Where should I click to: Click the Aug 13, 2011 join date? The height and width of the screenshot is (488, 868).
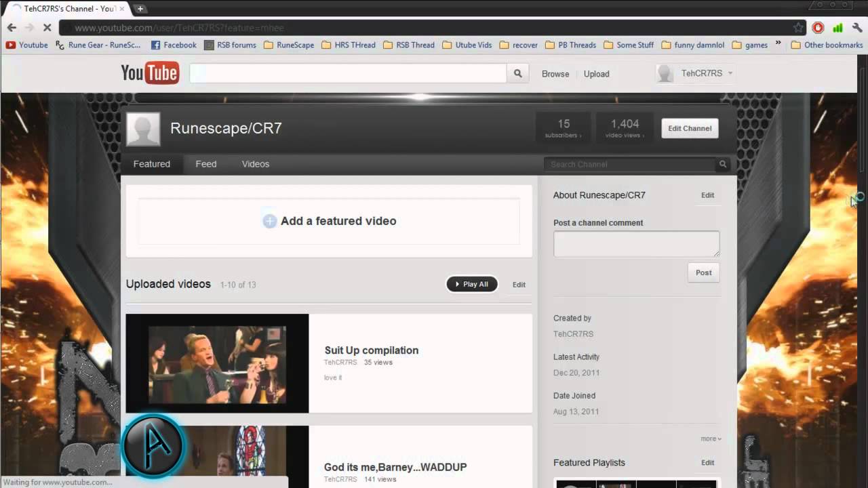(576, 411)
